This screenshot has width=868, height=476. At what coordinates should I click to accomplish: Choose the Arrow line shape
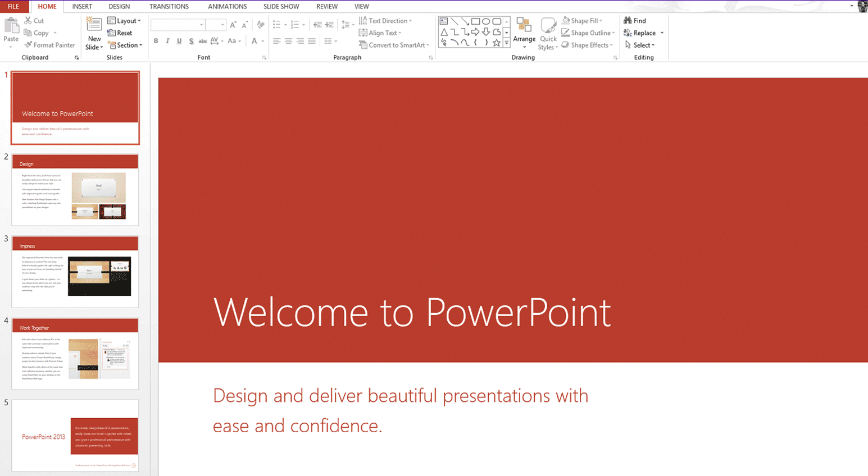click(465, 21)
